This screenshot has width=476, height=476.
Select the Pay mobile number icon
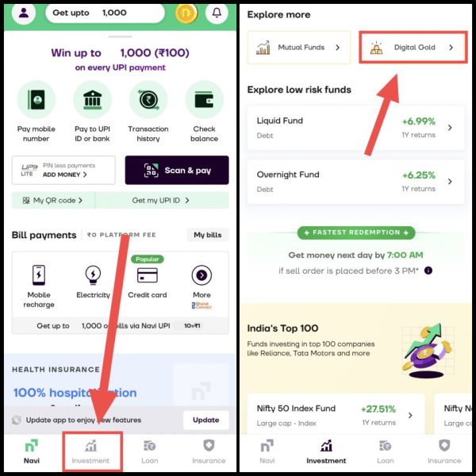click(36, 100)
